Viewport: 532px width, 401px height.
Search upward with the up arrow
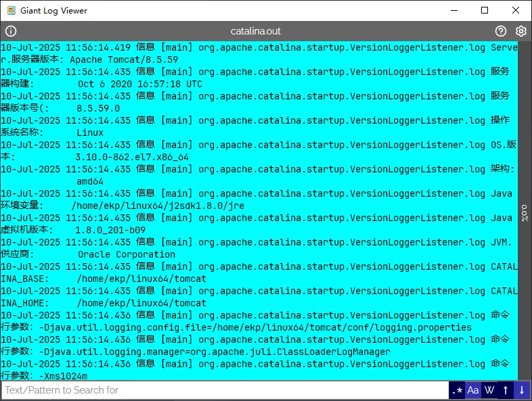click(x=505, y=390)
